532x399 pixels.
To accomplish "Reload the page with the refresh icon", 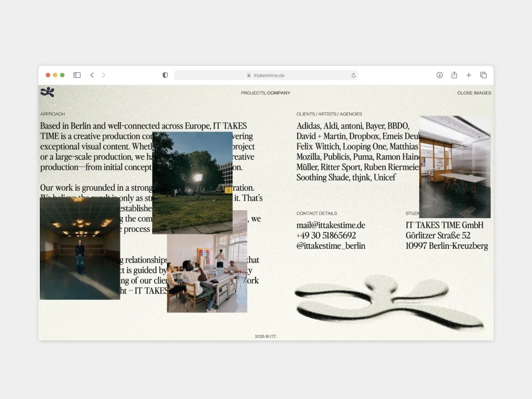I will pyautogui.click(x=354, y=75).
